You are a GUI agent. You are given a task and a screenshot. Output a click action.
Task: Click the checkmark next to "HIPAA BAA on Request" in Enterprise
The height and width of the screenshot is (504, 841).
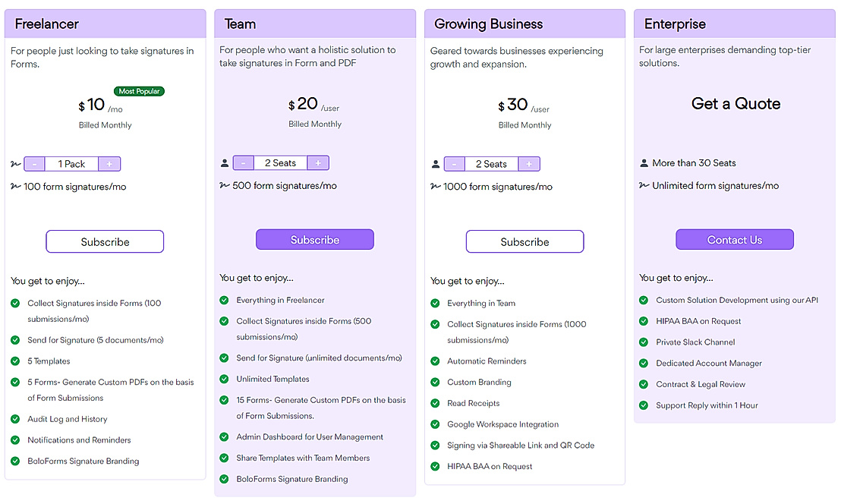(x=644, y=321)
